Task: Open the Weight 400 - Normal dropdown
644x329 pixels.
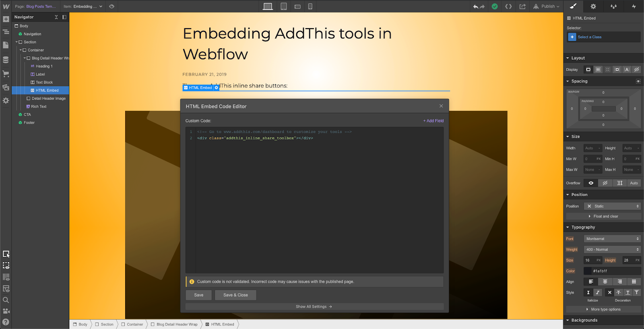Action: coord(612,250)
